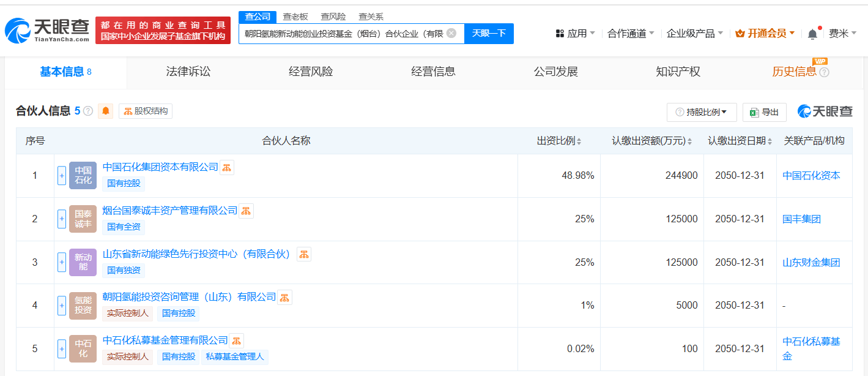868x376 pixels.
Task: Open the 开通会员 dropdown
Action: (765, 34)
